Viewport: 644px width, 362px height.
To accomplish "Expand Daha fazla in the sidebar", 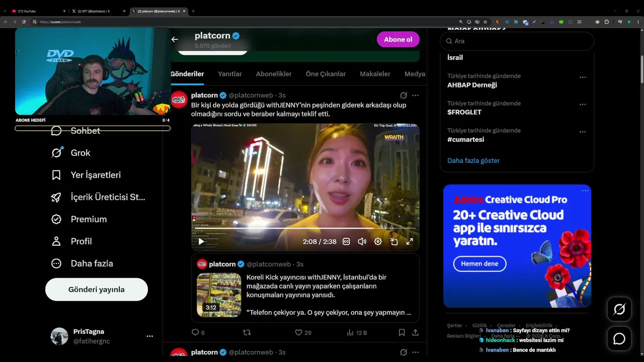I will click(x=82, y=263).
